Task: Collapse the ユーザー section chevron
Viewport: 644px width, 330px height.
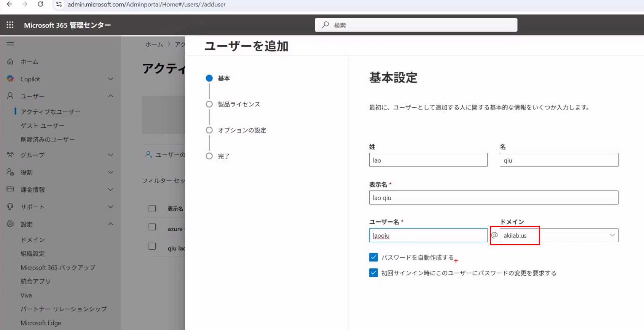Action: point(110,96)
